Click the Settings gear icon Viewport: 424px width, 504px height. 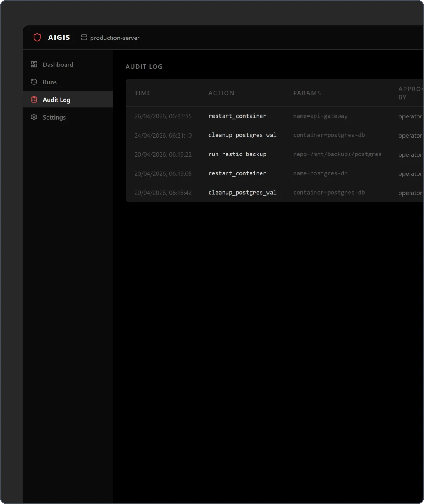[x=34, y=117]
